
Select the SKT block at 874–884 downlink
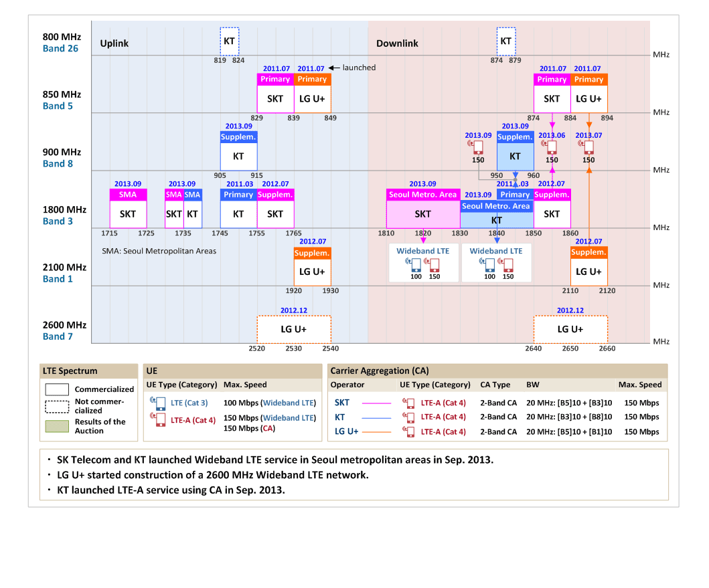552,93
